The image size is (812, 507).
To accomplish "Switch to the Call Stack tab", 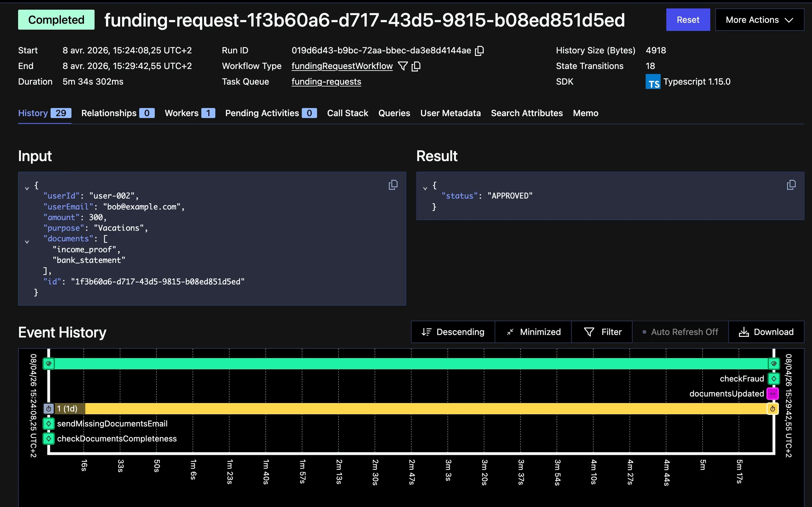I will point(348,113).
